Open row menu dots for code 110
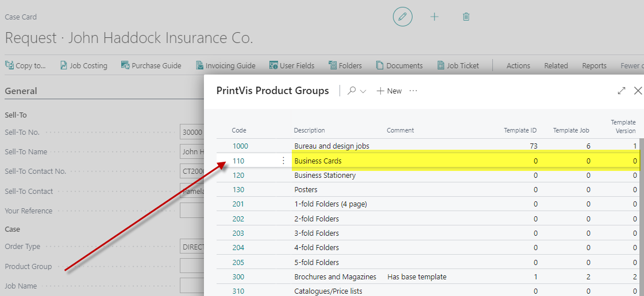 point(283,161)
